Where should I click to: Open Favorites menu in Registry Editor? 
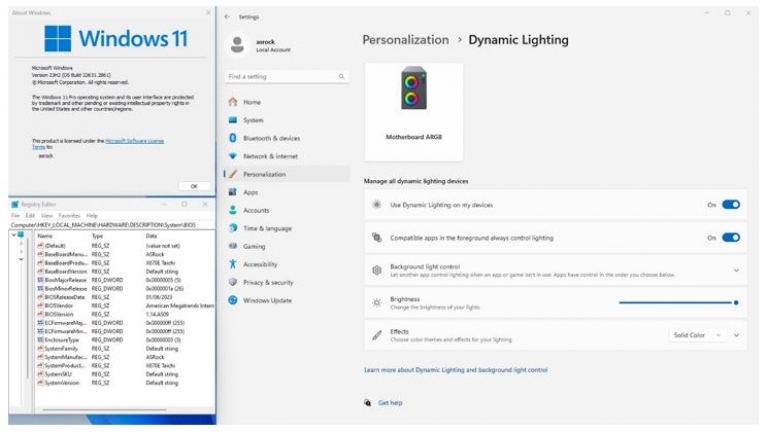click(69, 216)
